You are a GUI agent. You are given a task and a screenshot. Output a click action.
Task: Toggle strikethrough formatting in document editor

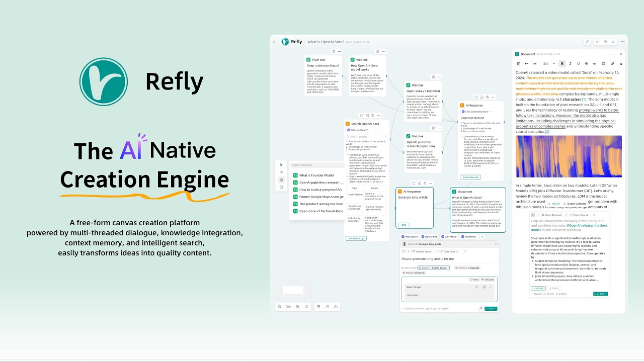(586, 64)
